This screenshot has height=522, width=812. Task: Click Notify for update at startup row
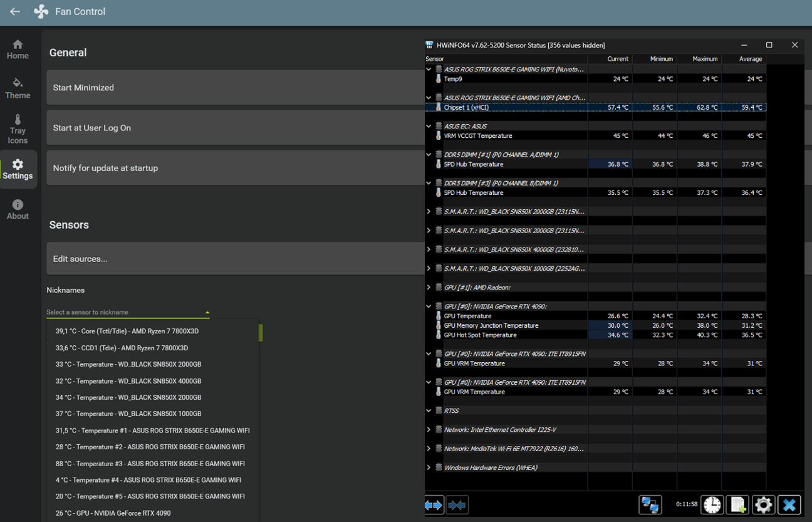236,168
